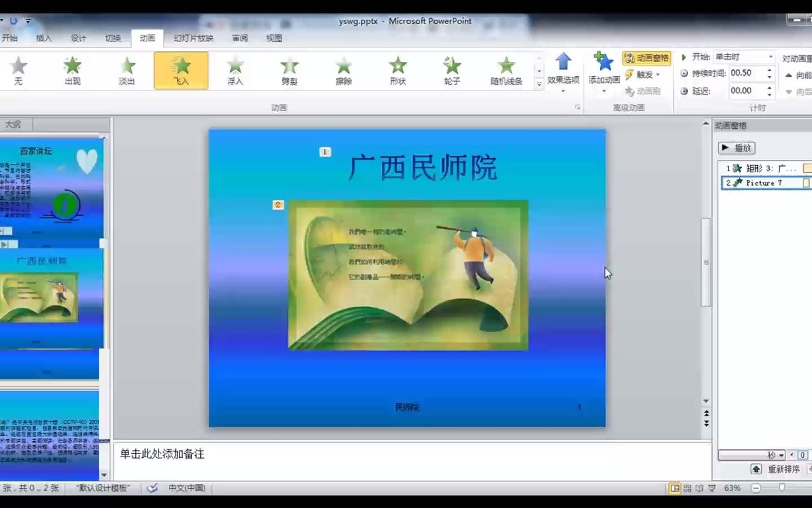Open 添加动画 (Add Animation) gallery
This screenshot has width=812, height=508.
(604, 72)
